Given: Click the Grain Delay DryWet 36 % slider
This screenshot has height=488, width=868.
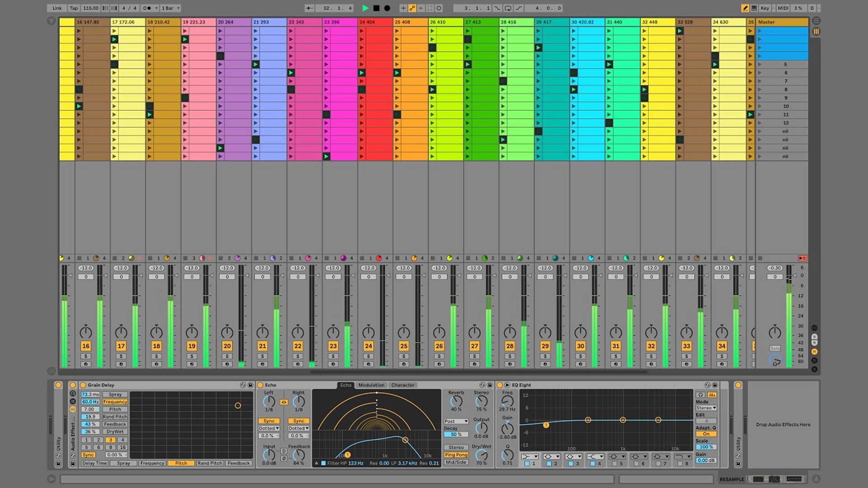Looking at the screenshot, I should [90, 432].
